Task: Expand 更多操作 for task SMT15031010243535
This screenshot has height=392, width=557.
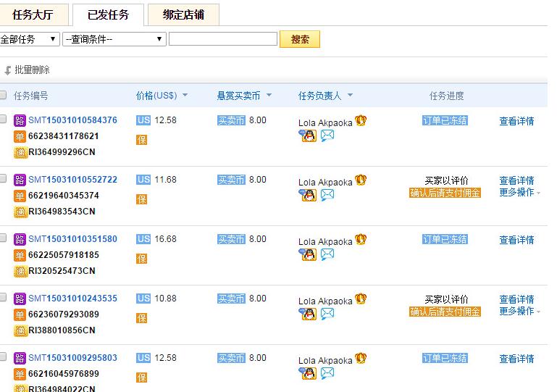Action: (x=519, y=311)
